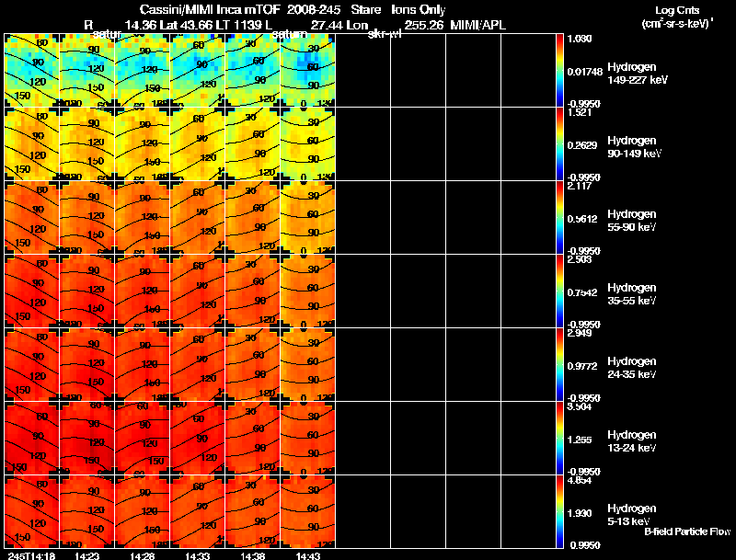Click the color bar for Hydrogen 149-227 keV
Viewport: 736px width, 560px height.
click(559, 71)
